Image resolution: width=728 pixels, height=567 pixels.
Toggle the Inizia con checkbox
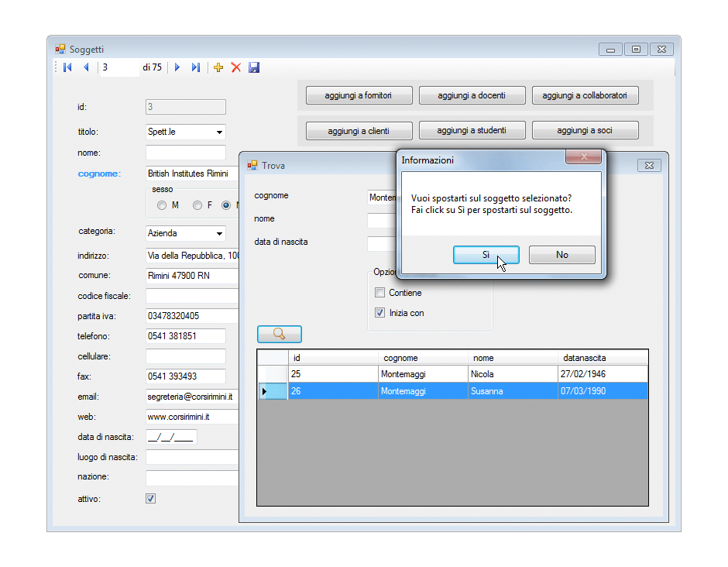[x=379, y=312]
